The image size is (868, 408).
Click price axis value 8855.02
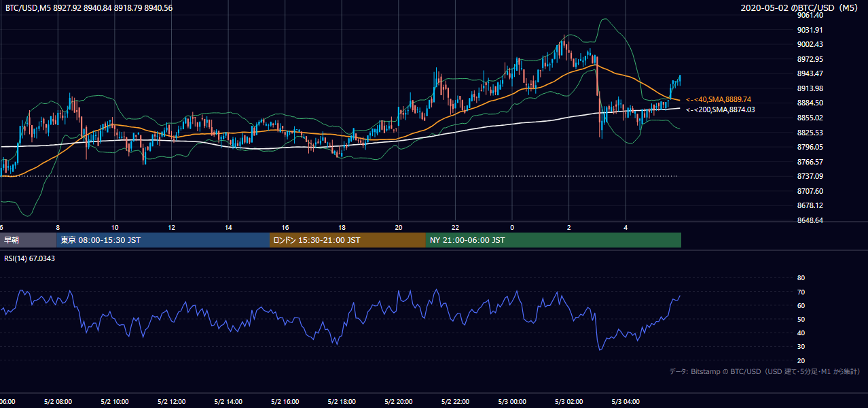[810, 118]
